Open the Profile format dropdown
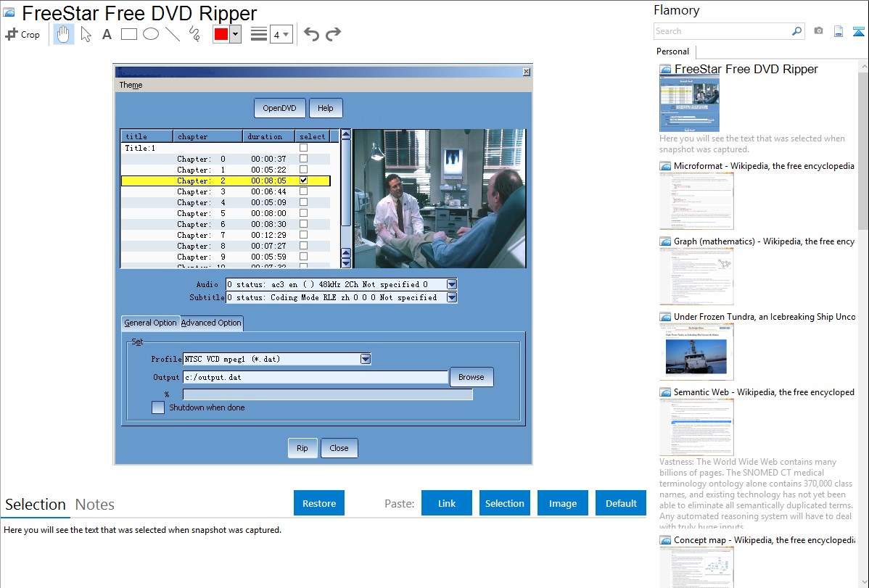 point(365,359)
